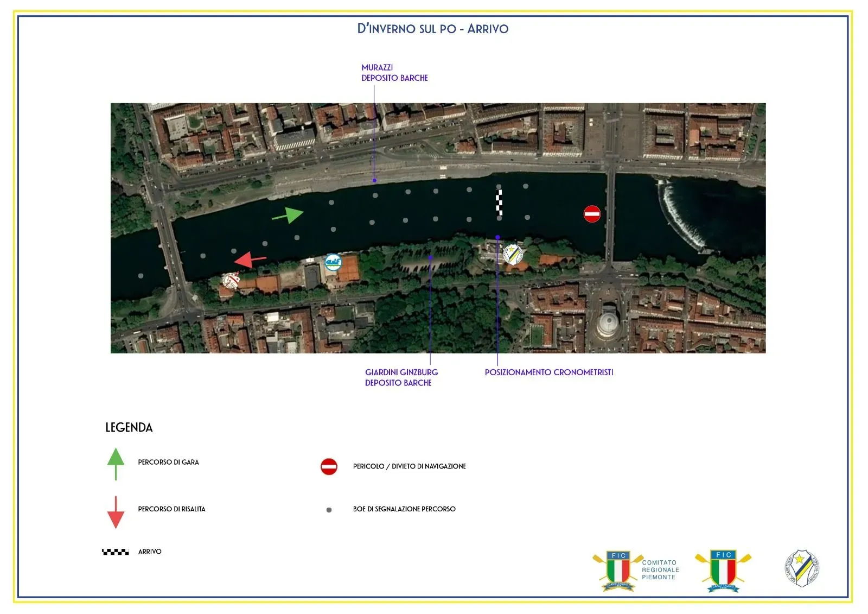Image resolution: width=868 pixels, height=614 pixels.
Task: Click the red arrow on the river map
Action: point(250,259)
